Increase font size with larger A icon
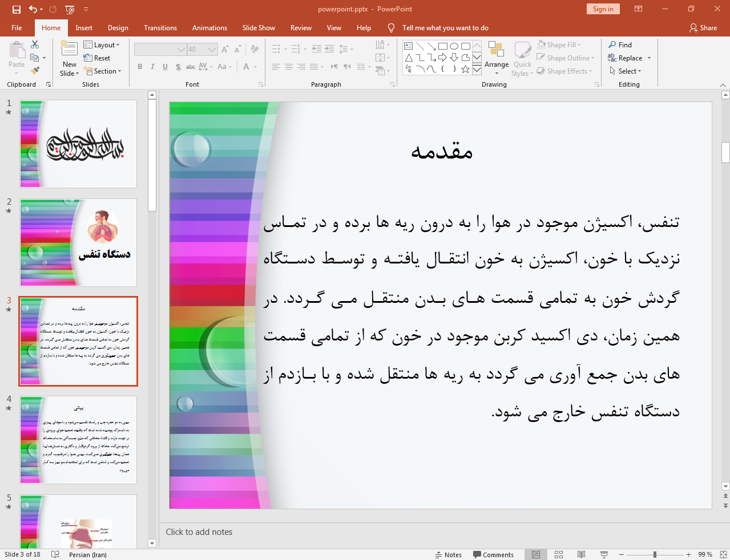The height and width of the screenshot is (560, 730). point(225,50)
